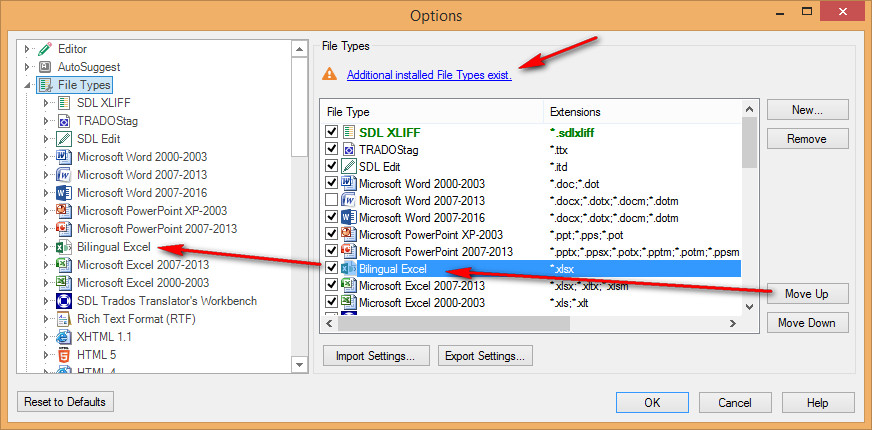The image size is (872, 430).
Task: Click Trados Translator's Workbench icon in tree
Action: pos(64,300)
